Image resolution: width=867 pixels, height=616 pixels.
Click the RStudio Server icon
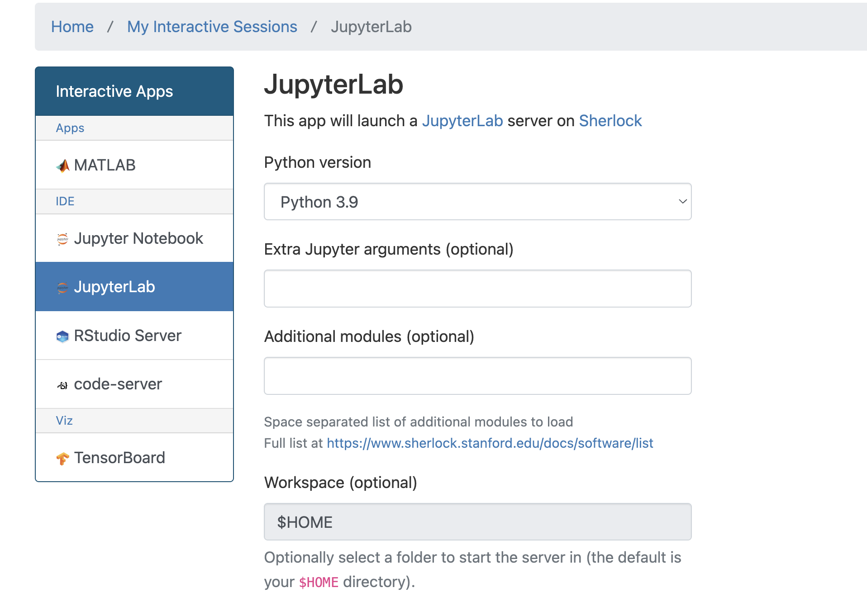[63, 336]
